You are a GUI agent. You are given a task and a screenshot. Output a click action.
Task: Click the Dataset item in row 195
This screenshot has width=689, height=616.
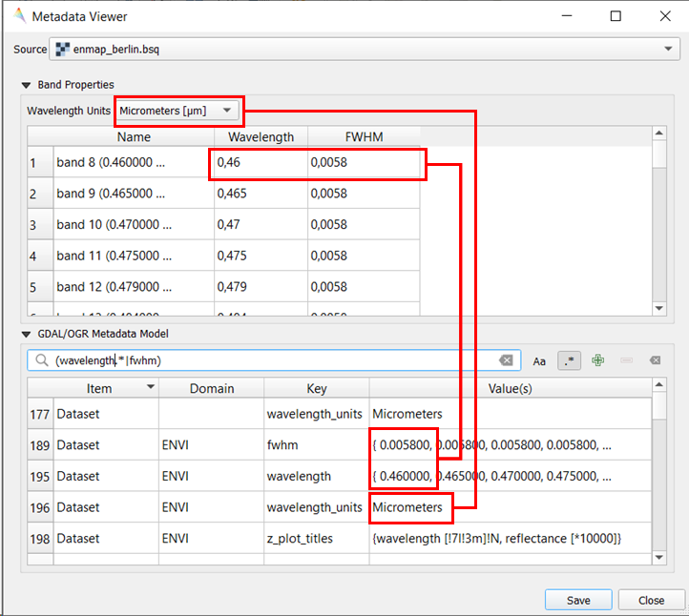coord(106,477)
